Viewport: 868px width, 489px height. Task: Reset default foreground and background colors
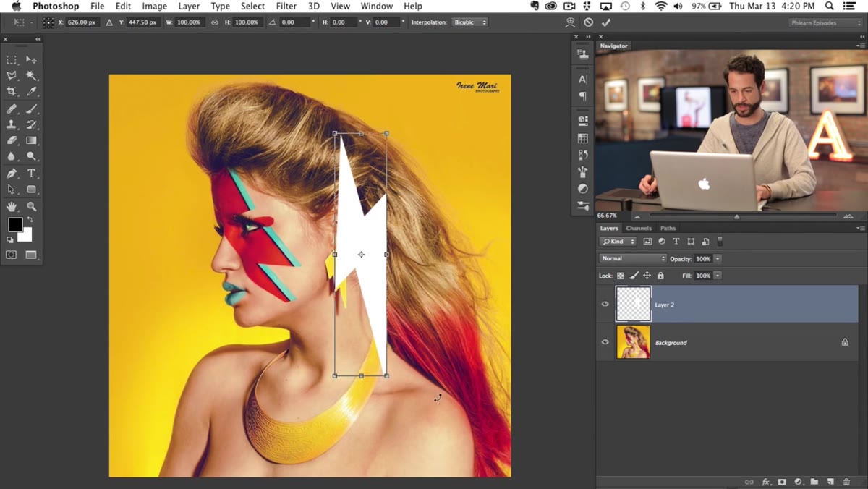click(10, 239)
